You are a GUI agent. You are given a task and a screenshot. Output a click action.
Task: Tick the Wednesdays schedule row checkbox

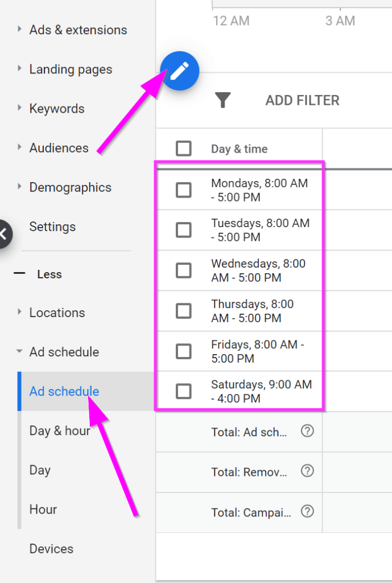coord(184,270)
